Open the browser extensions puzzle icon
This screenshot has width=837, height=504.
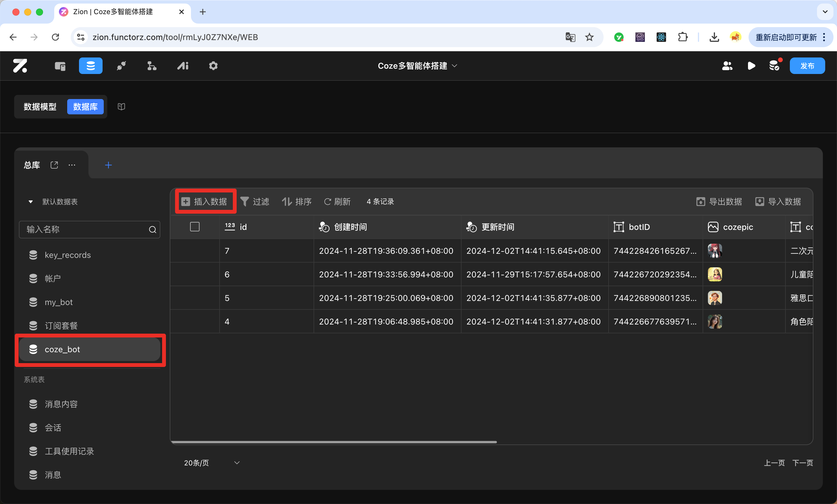(x=683, y=37)
